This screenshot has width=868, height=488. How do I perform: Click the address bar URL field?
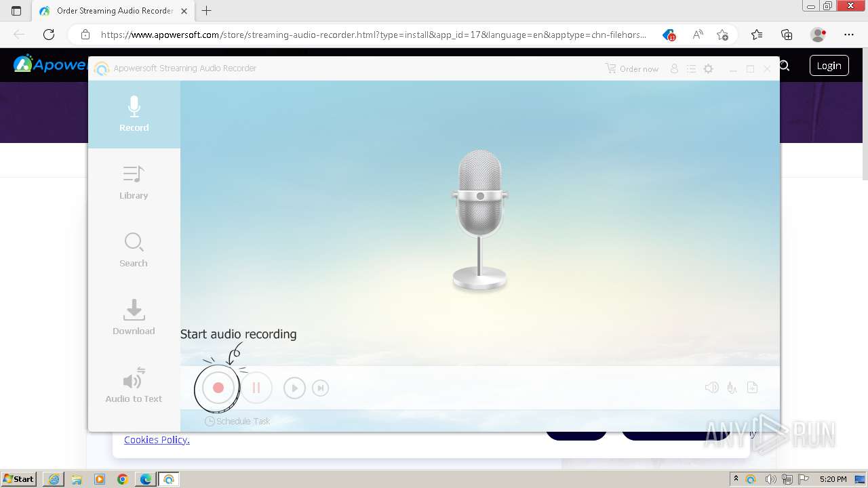pyautogui.click(x=373, y=35)
